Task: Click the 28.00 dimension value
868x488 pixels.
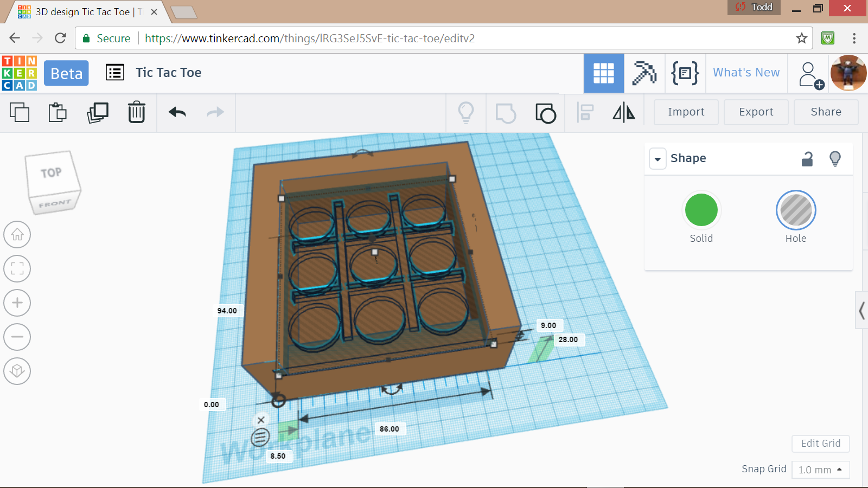Action: point(568,339)
